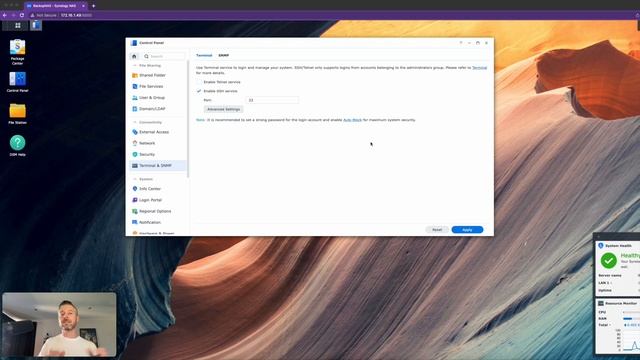
Task: Click the File Services sidebar icon
Action: (135, 87)
